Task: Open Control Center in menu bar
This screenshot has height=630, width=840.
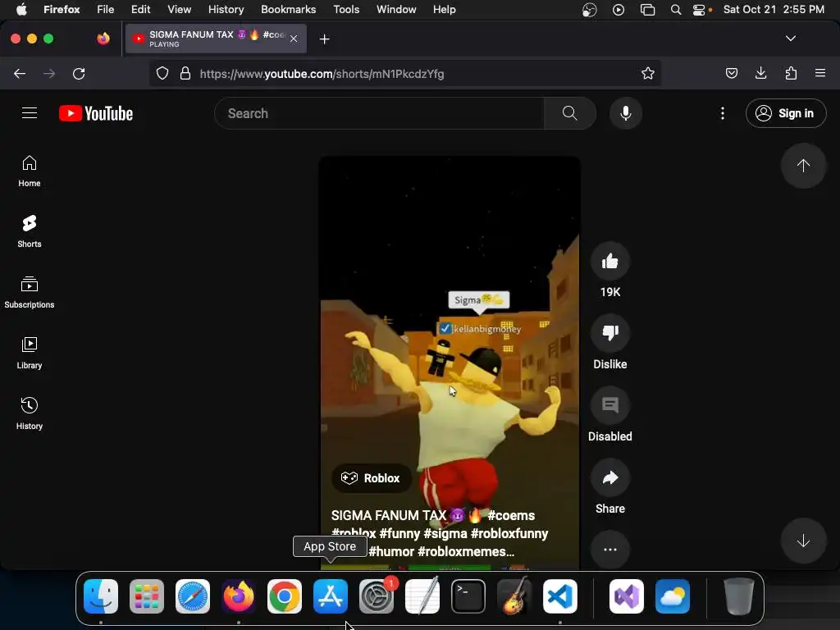Action: coord(699,10)
